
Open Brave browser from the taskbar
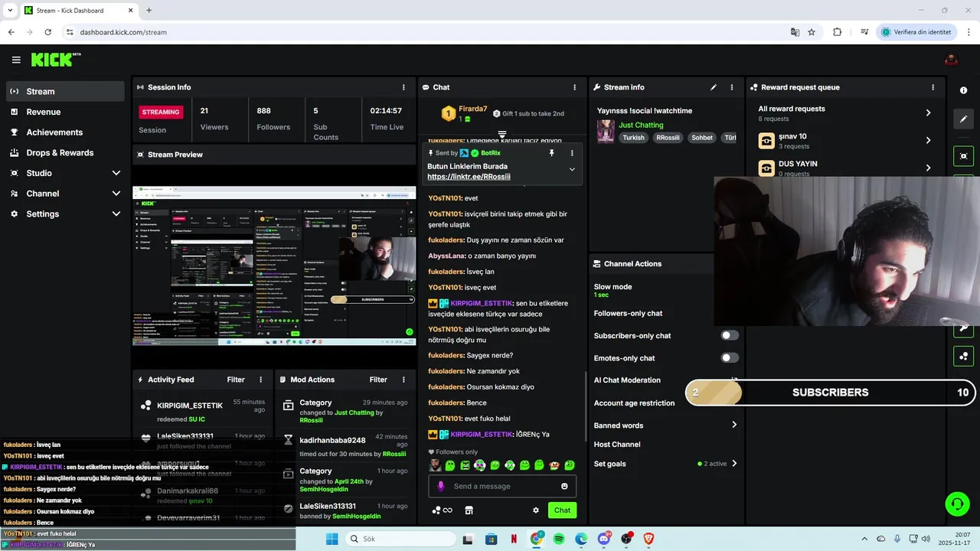(x=649, y=539)
